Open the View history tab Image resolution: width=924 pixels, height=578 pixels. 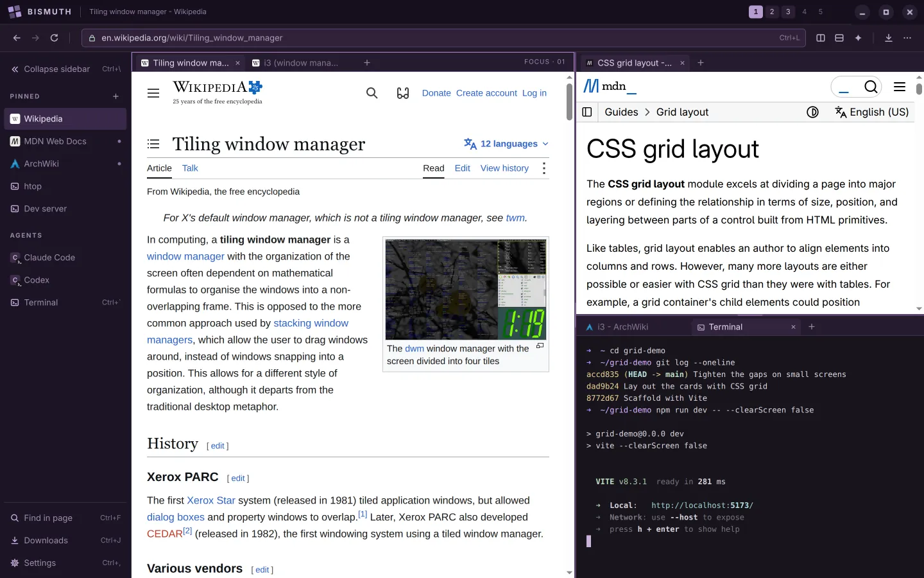504,168
